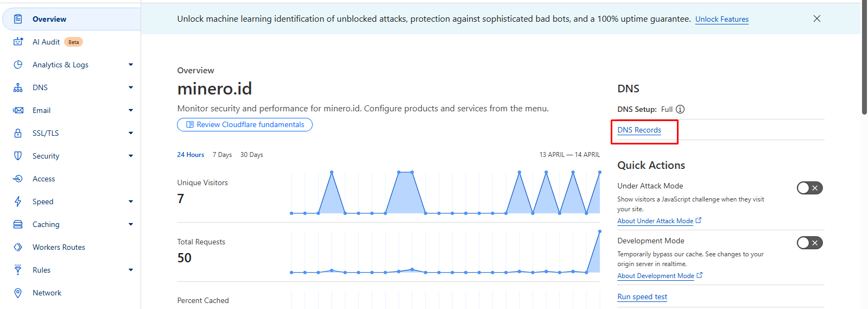The width and height of the screenshot is (868, 309).
Task: Click the DNS Setup info icon
Action: [x=680, y=109]
